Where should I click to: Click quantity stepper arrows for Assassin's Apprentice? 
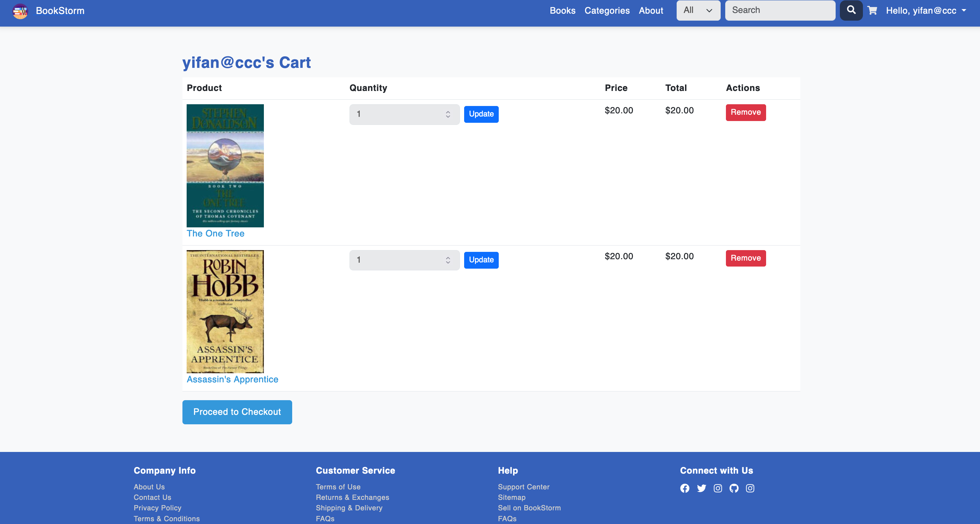click(448, 260)
